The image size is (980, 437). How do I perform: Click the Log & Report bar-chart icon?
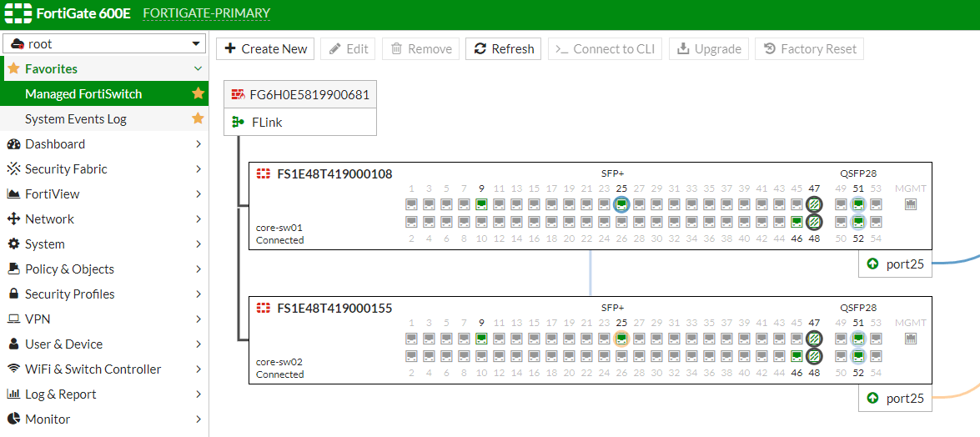(x=13, y=394)
